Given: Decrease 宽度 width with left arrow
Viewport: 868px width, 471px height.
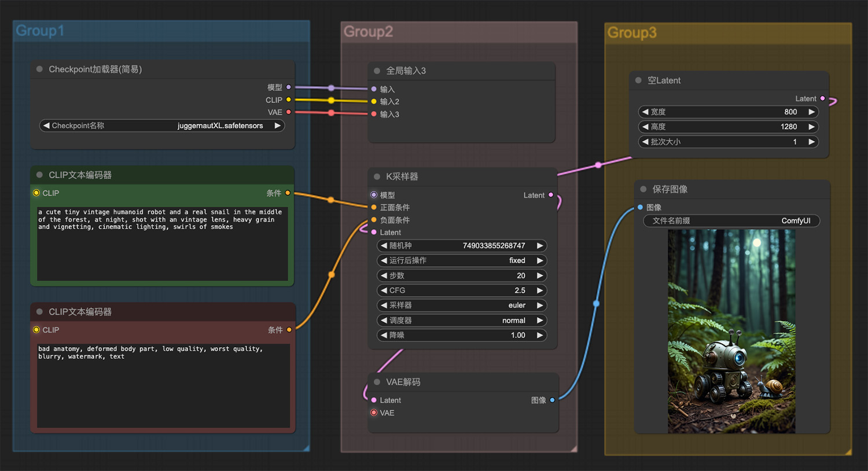Looking at the screenshot, I should point(645,112).
